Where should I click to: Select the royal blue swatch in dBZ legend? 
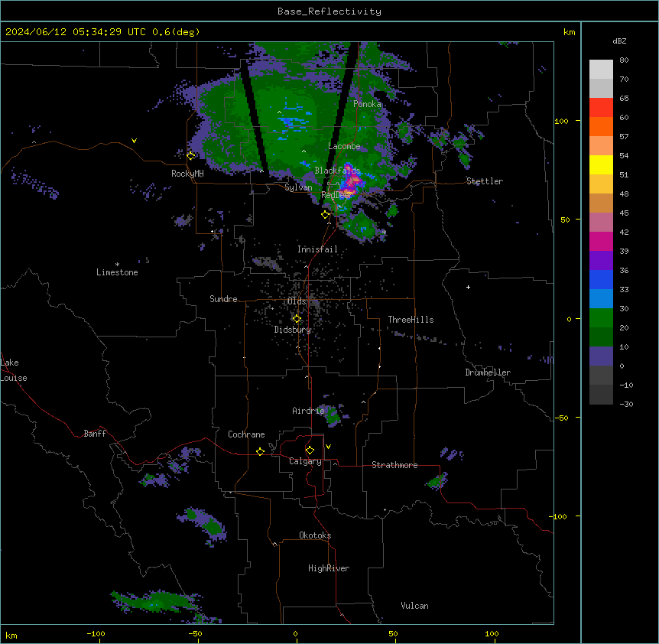coord(601,279)
